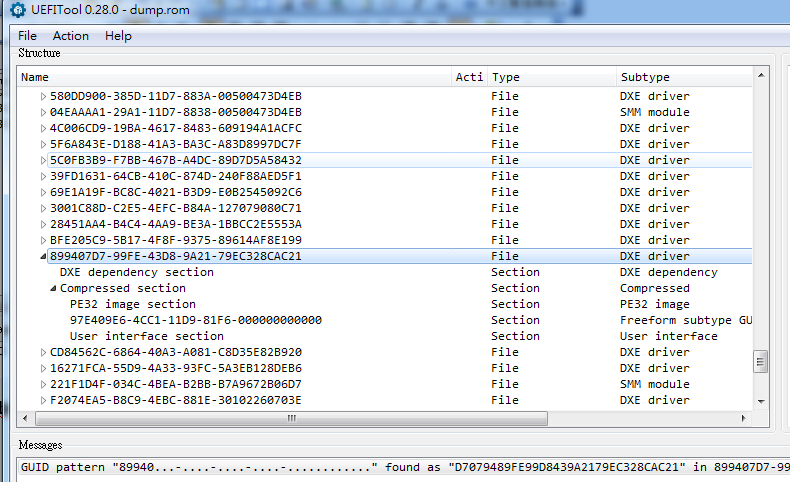Expand file 221F1D4F-034C-4BEA-B2BB-B7A9672B06D7
The image size is (790, 482).
[43, 384]
